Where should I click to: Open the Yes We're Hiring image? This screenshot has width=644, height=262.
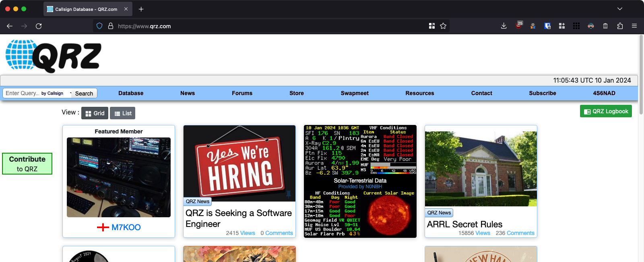click(x=239, y=163)
